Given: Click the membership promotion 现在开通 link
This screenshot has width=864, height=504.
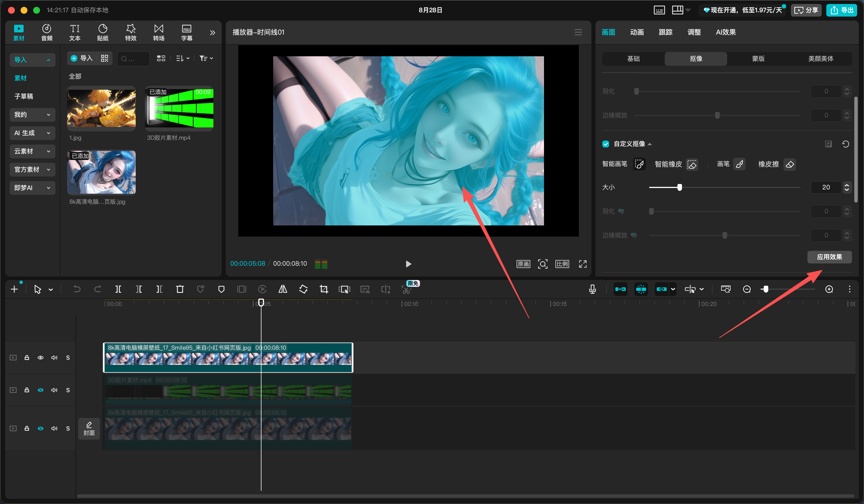Looking at the screenshot, I should [x=742, y=10].
